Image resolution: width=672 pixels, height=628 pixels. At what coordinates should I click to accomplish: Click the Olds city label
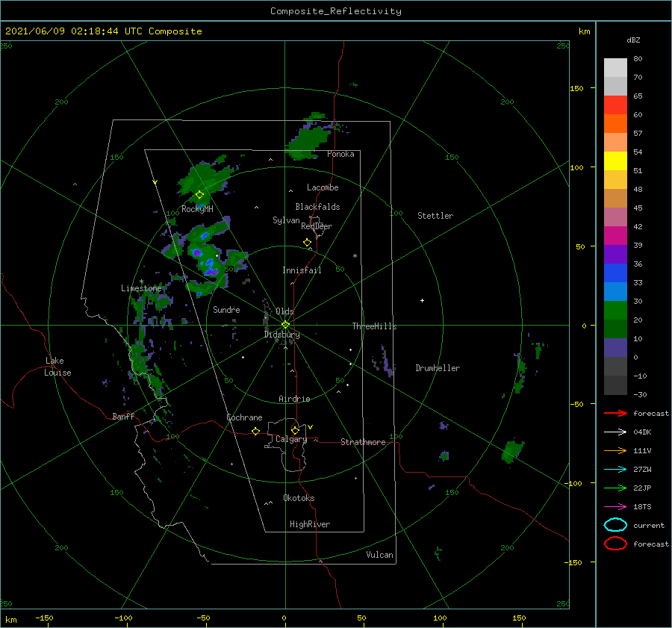pyautogui.click(x=284, y=311)
